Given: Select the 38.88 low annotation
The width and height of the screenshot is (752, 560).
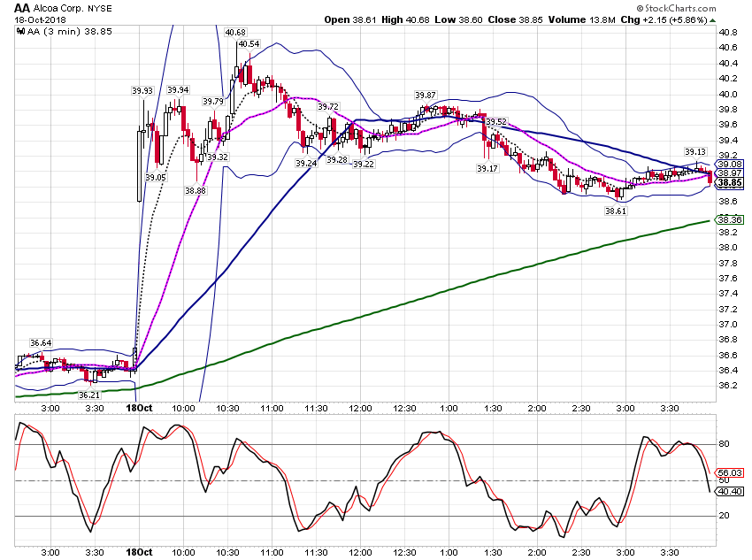Looking at the screenshot, I should tap(196, 191).
